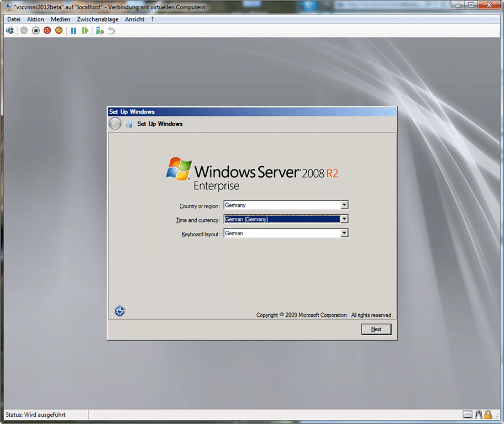The image size is (504, 424).
Task: Open Ease of Access icon in dialog
Action: (119, 311)
